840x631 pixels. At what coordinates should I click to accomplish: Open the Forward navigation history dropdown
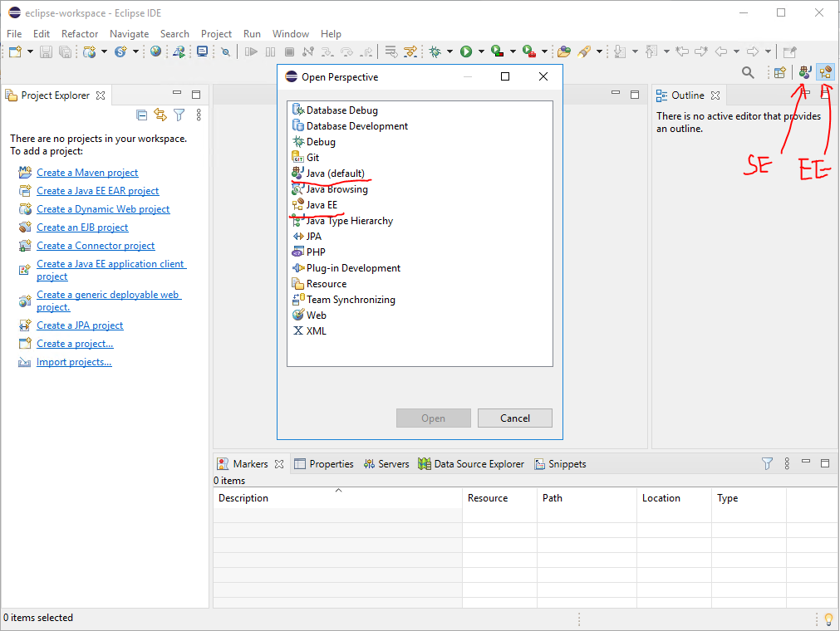[768, 52]
